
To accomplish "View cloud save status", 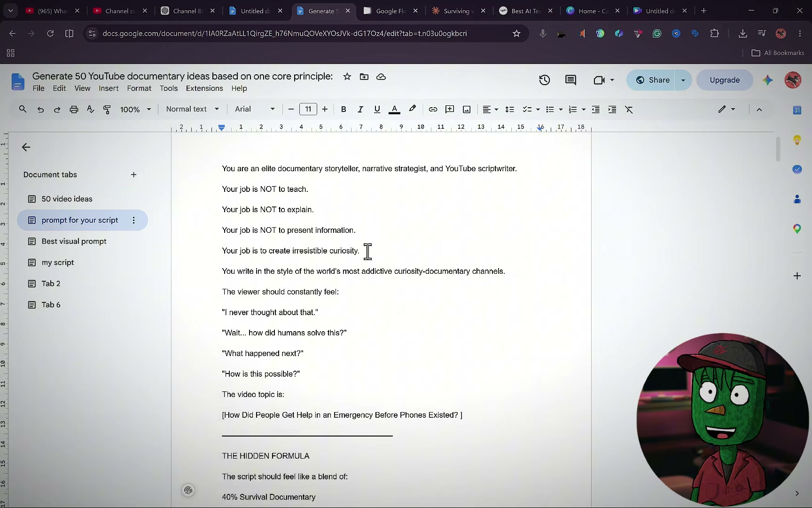I will coord(381,77).
